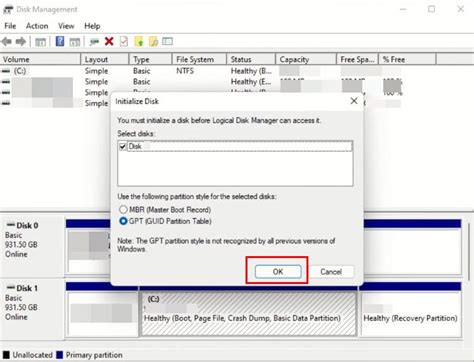Image resolution: width=474 pixels, height=362 pixels.
Task: Sort by the Layout column header
Action: click(105, 59)
